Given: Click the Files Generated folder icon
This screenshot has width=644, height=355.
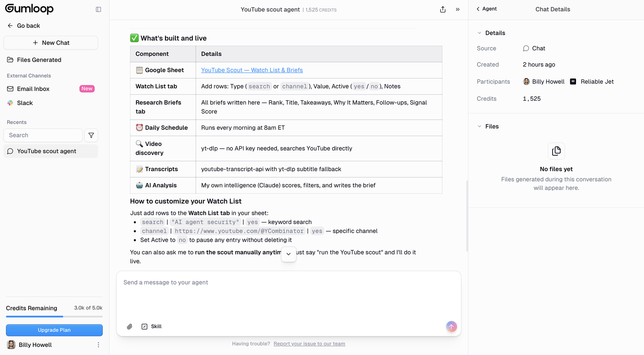Looking at the screenshot, I should pos(10,60).
